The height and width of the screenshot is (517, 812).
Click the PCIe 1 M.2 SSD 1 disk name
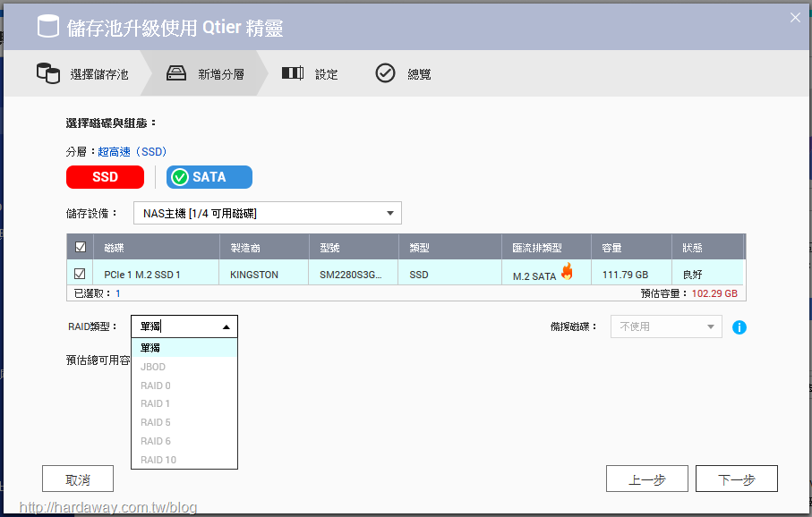point(141,275)
